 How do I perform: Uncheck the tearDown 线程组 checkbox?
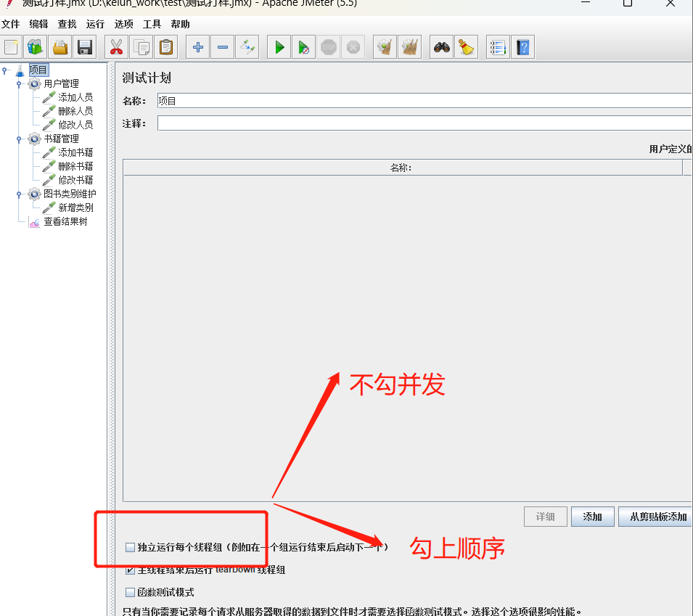tap(130, 570)
